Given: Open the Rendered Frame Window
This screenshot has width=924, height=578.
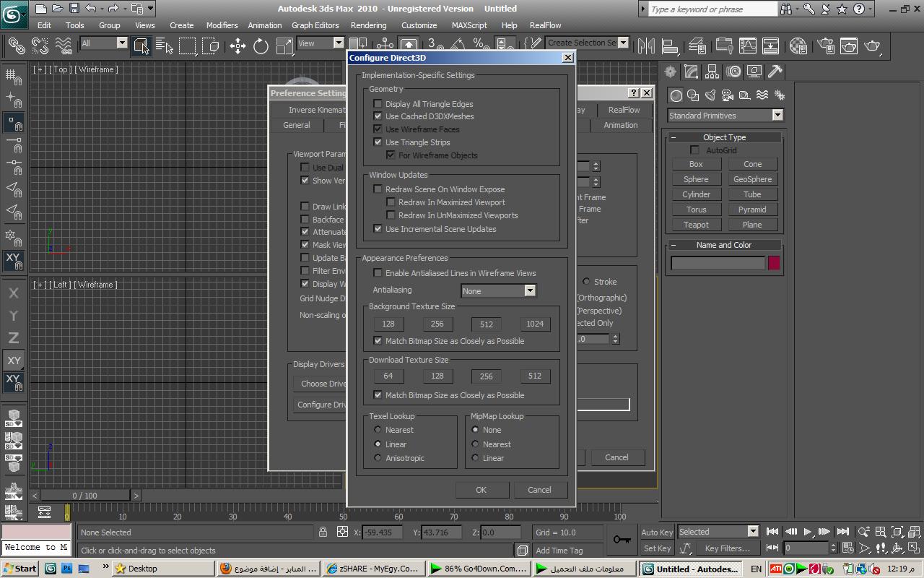Looking at the screenshot, I should coord(849,46).
